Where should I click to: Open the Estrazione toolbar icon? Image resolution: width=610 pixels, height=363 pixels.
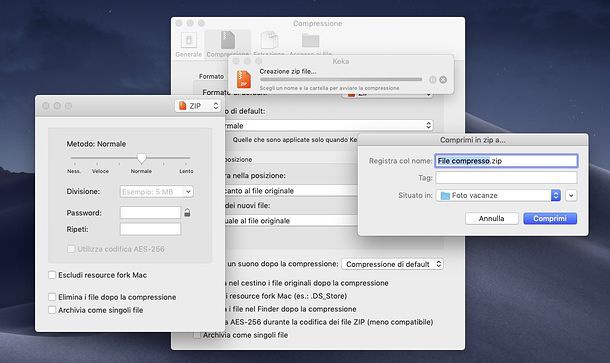coord(269,40)
